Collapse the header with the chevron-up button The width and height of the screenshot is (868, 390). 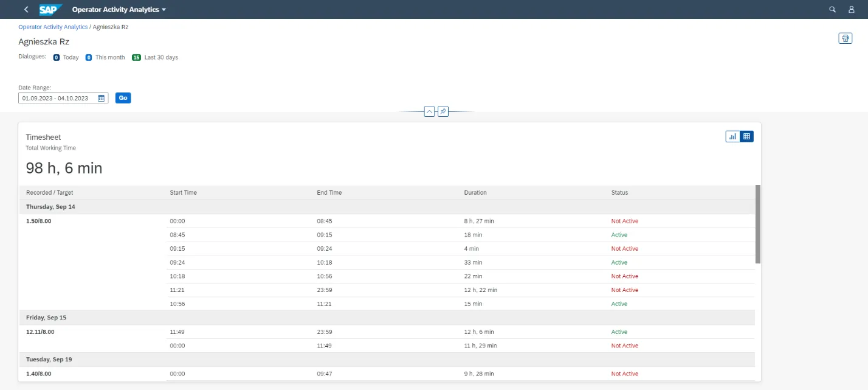(x=429, y=112)
